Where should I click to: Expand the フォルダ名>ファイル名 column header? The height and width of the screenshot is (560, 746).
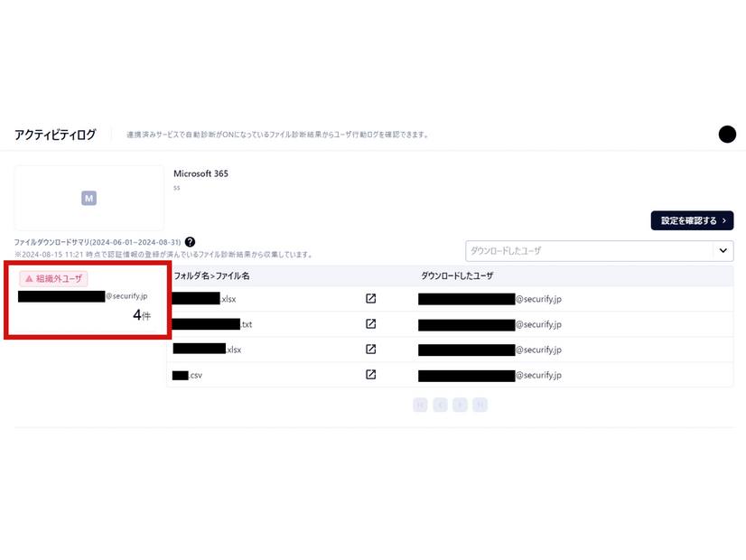(x=209, y=275)
